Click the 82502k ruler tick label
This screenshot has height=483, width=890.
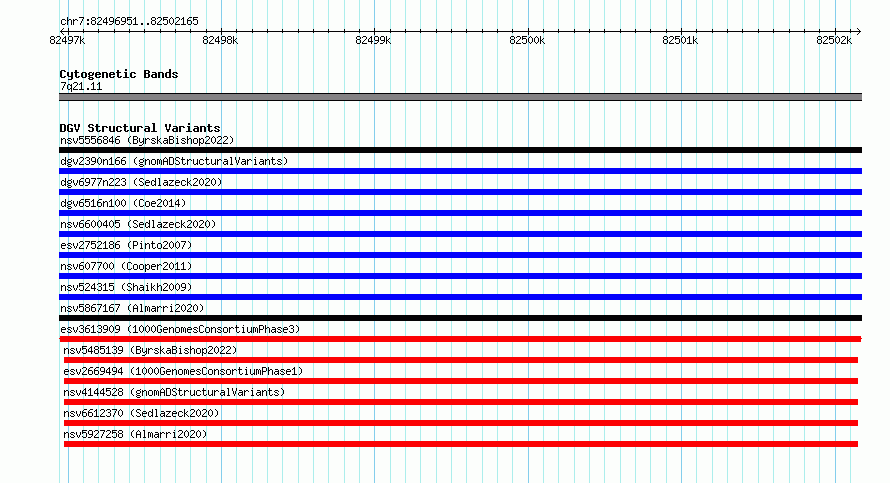(834, 40)
